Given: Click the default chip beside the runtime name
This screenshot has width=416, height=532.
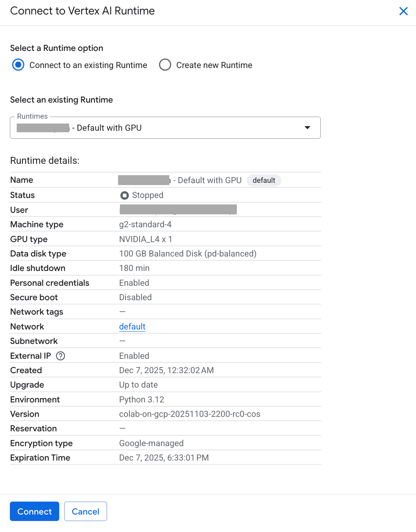Looking at the screenshot, I should click(x=264, y=180).
